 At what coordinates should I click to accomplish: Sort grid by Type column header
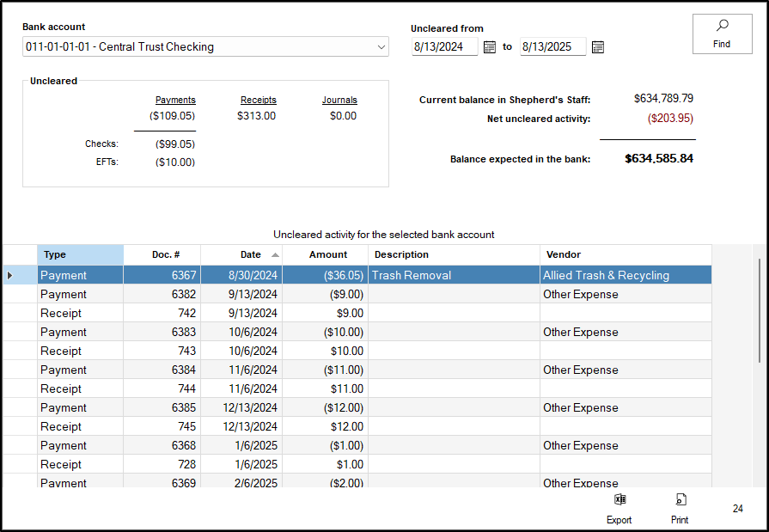(80, 254)
